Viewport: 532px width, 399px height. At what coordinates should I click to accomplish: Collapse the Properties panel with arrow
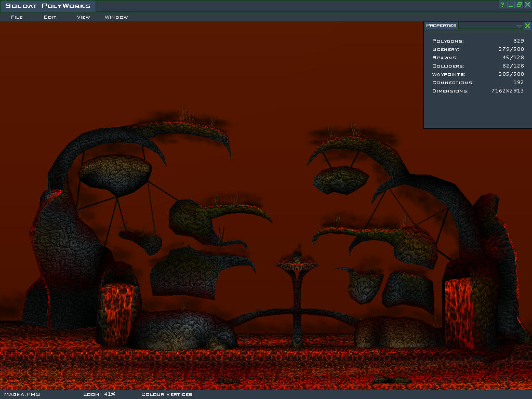click(519, 26)
